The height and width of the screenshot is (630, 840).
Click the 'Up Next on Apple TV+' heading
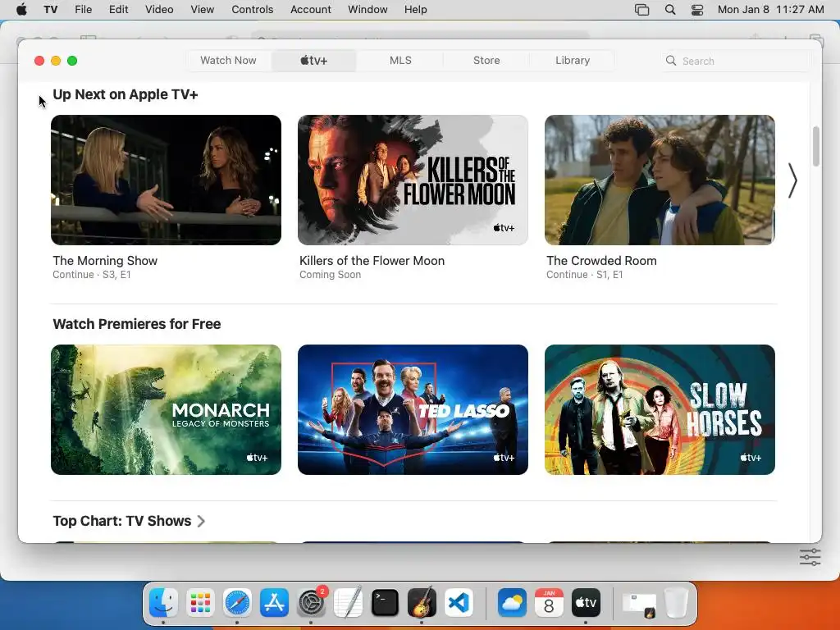click(126, 94)
